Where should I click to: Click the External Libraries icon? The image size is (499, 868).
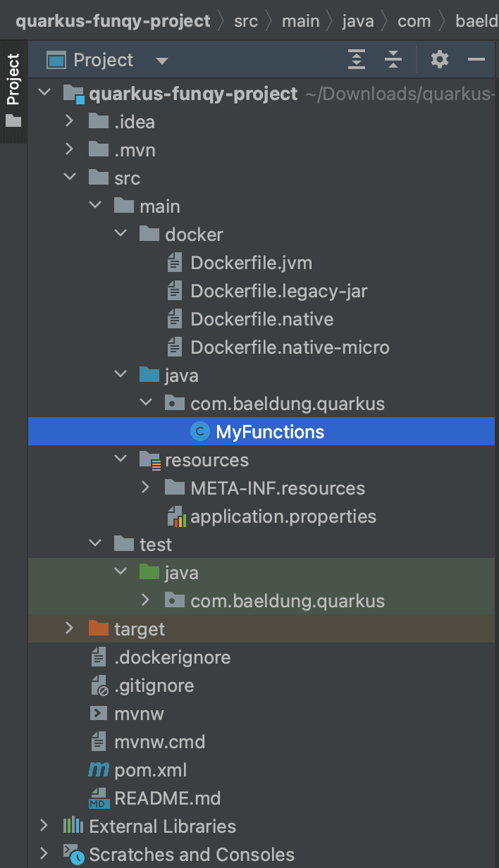coord(73,826)
